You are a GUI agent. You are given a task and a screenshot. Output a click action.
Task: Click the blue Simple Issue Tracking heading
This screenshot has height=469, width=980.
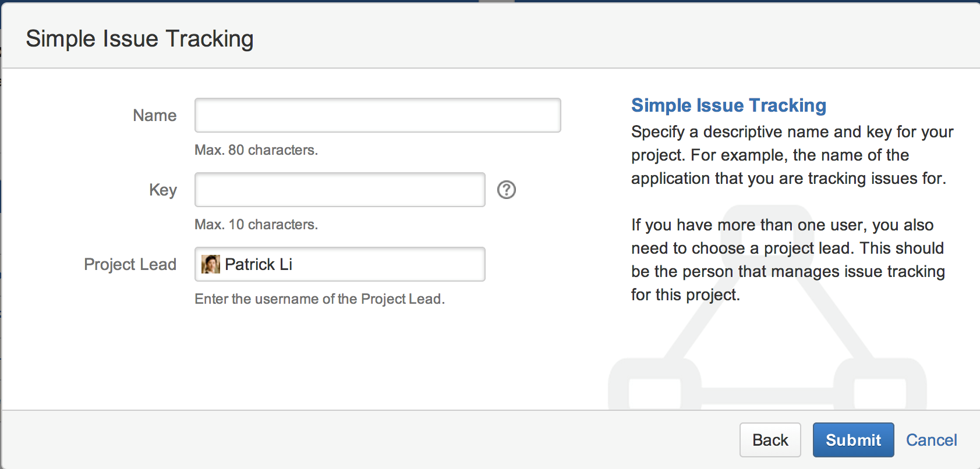(x=729, y=105)
